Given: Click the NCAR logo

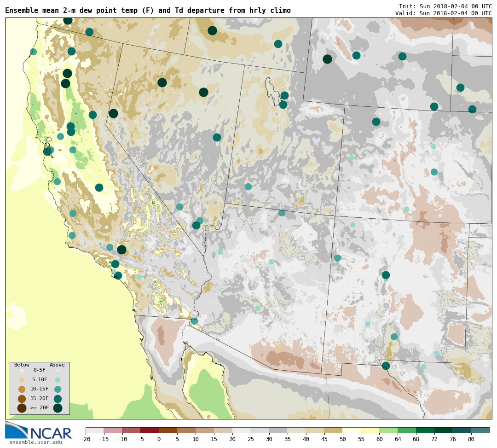Looking at the screenshot, I should (x=39, y=431).
